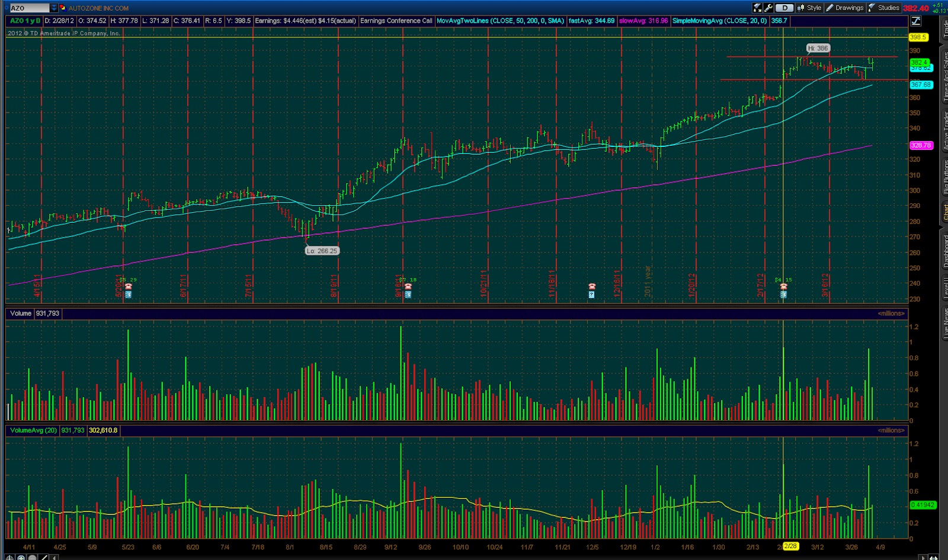This screenshot has height=560, width=948.
Task: Click the highlighted 2/28 date marker
Action: (x=790, y=546)
